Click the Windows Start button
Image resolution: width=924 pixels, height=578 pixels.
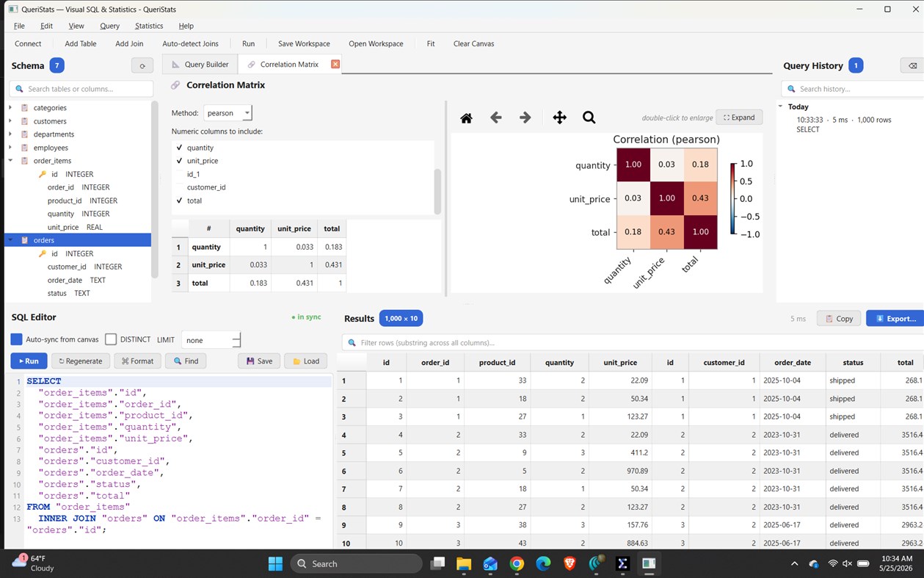275,563
